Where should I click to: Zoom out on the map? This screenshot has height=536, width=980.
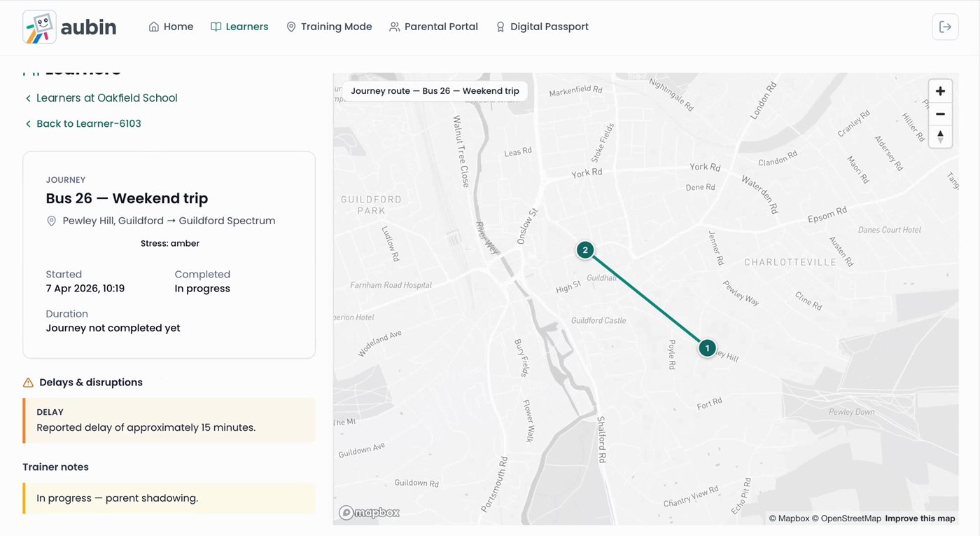click(x=940, y=114)
